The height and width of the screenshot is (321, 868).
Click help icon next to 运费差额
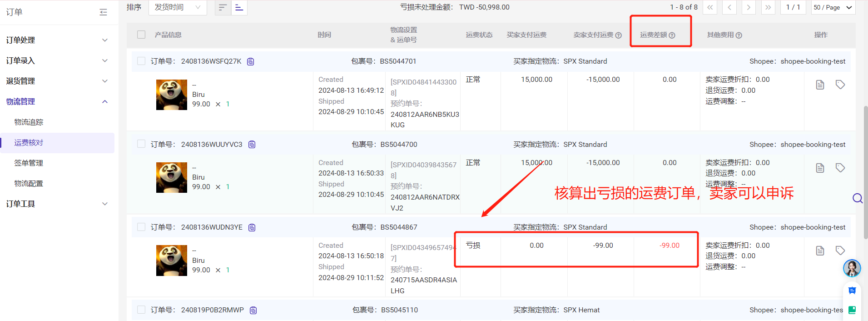pyautogui.click(x=672, y=35)
